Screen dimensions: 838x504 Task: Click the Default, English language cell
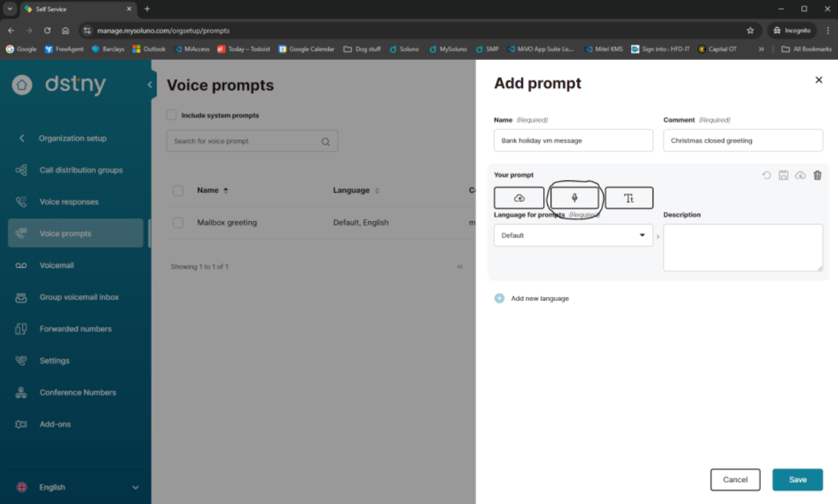click(360, 223)
